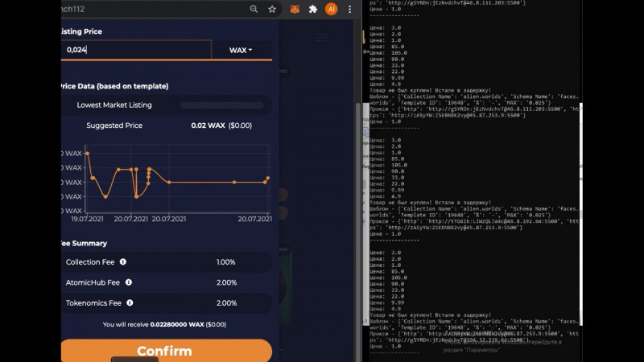Click the Suggested Price value 0.02 WAX

(208, 125)
